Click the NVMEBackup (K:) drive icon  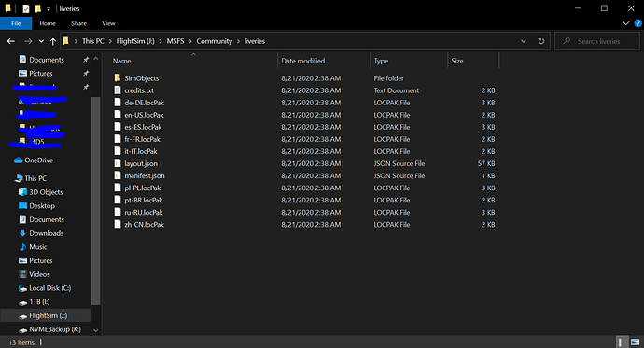point(23,330)
